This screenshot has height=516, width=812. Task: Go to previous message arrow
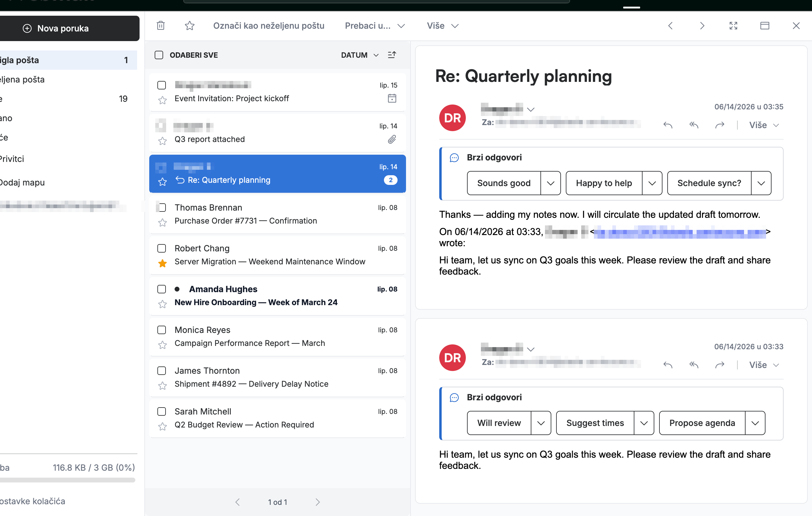point(670,26)
